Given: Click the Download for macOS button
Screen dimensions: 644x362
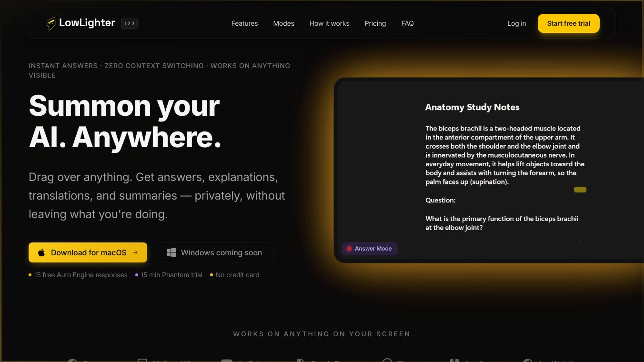Looking at the screenshot, I should [x=88, y=252].
